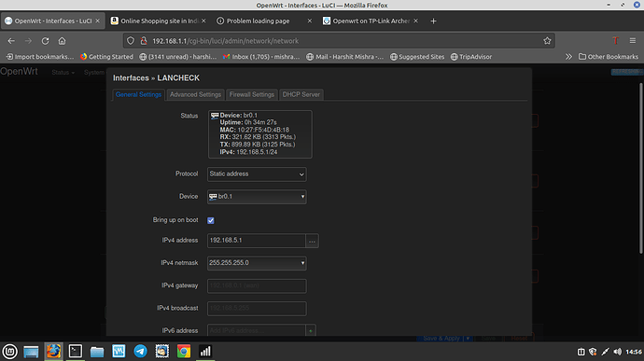Open the Mail - Harshit Mishra bookmark
This screenshot has height=361, width=644.
click(x=345, y=57)
